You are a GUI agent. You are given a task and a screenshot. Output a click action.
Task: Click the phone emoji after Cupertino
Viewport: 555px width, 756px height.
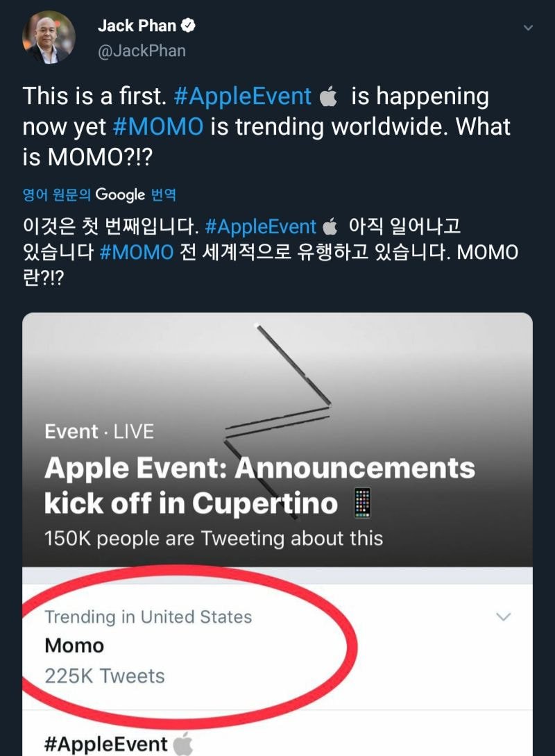click(363, 503)
